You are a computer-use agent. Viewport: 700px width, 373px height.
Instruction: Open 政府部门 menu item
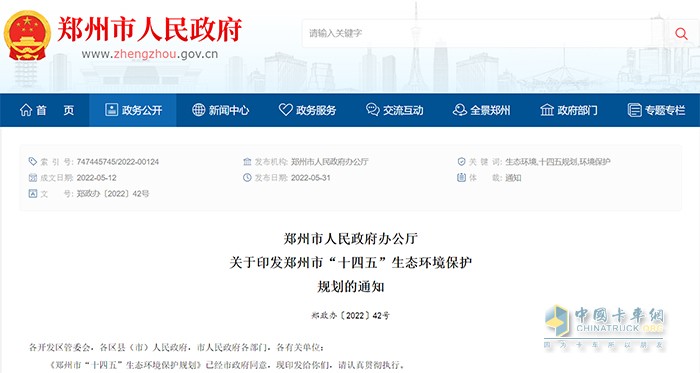coord(577,110)
